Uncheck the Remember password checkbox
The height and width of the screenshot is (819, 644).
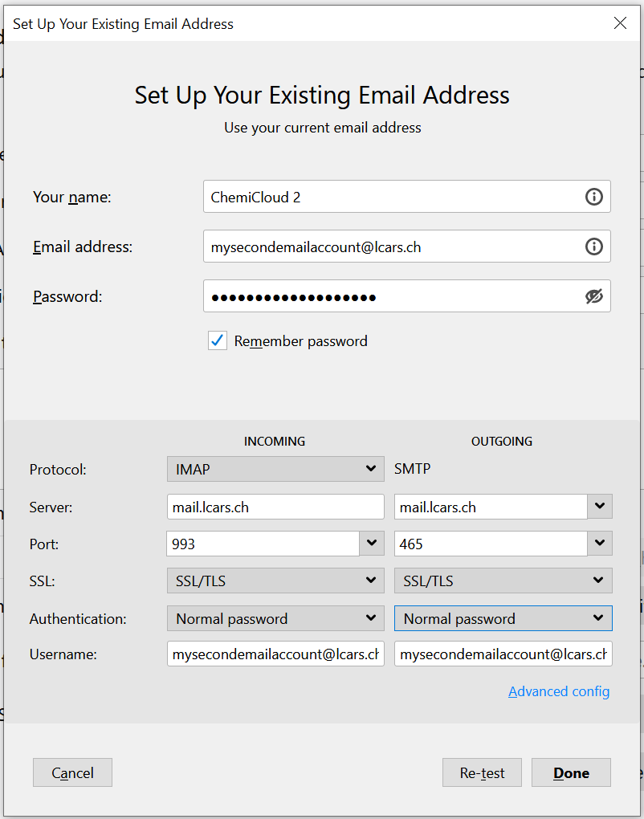(218, 341)
